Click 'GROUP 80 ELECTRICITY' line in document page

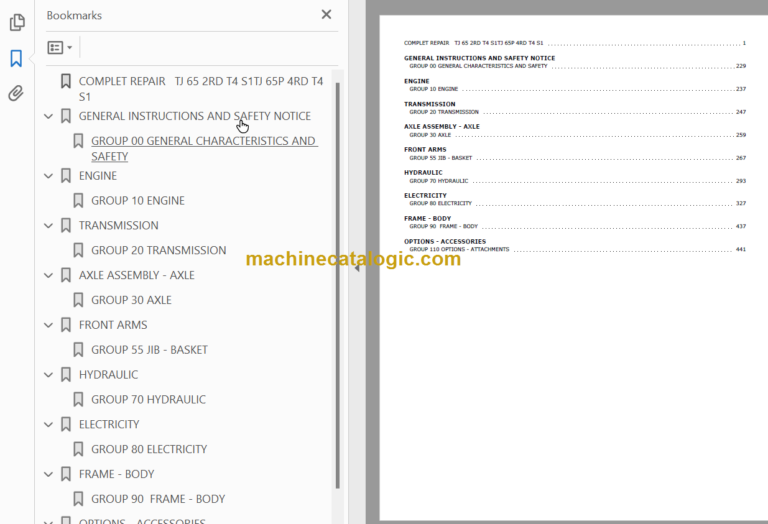[x=440, y=203]
